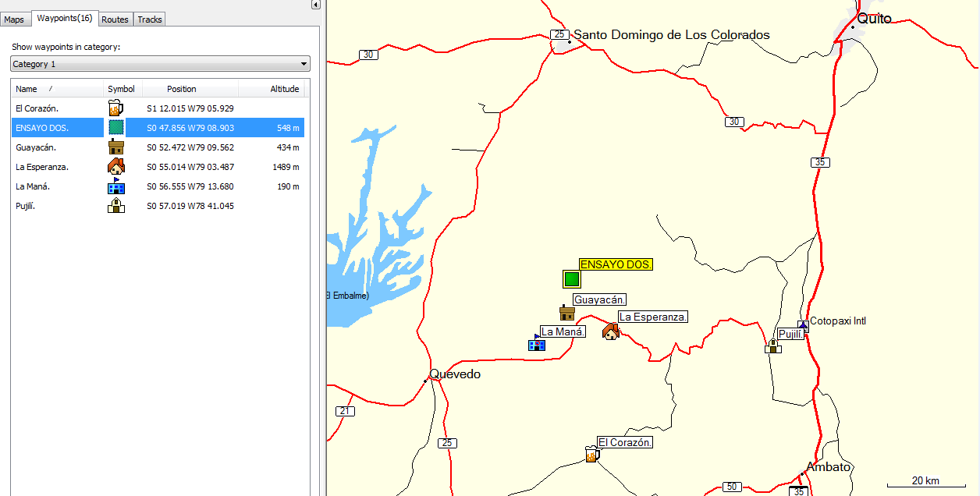
Task: Switch to the Maps tab
Action: (x=14, y=19)
